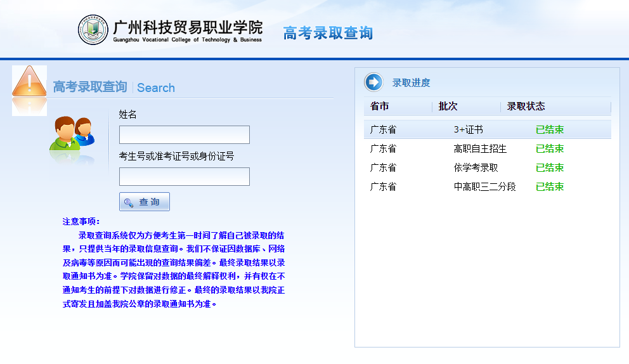Image resolution: width=629 pixels, height=364 pixels.
Task: Click the 高考录取查询 title in the header
Action: pos(328,33)
